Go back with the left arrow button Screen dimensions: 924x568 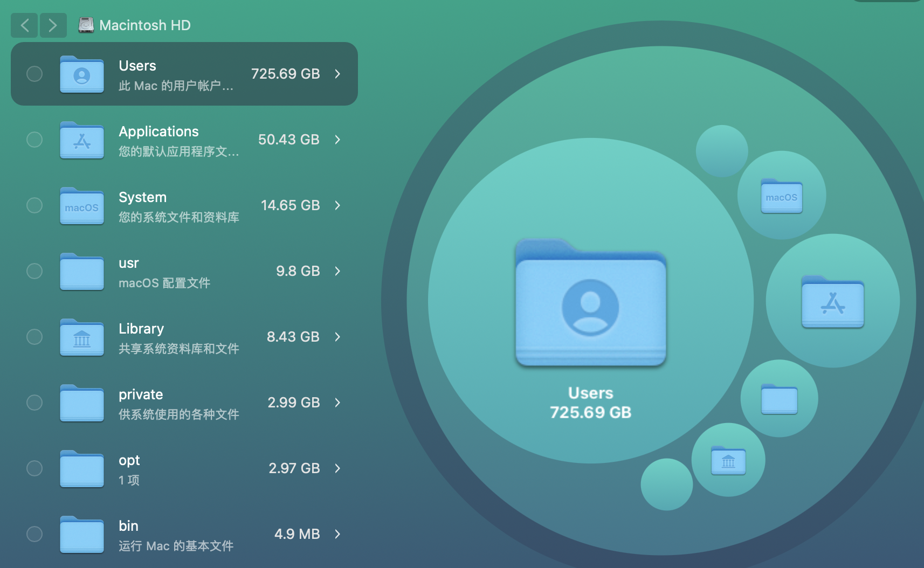pos(25,25)
